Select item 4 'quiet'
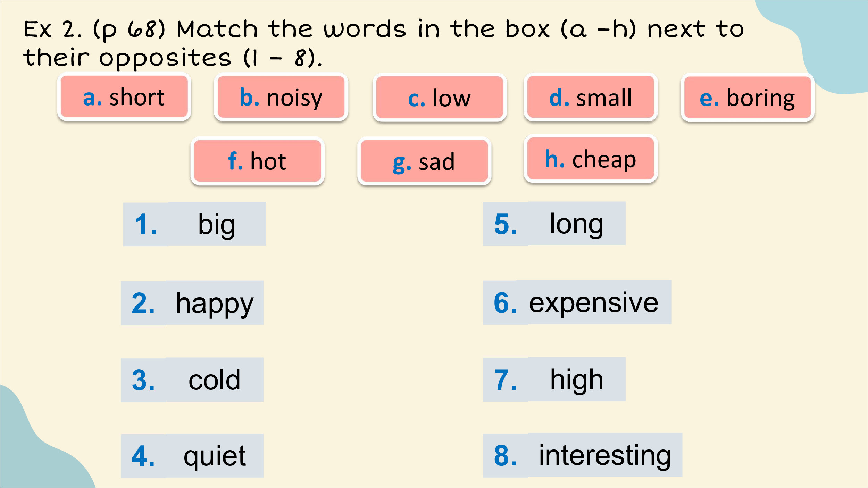The image size is (868, 488). (x=192, y=456)
